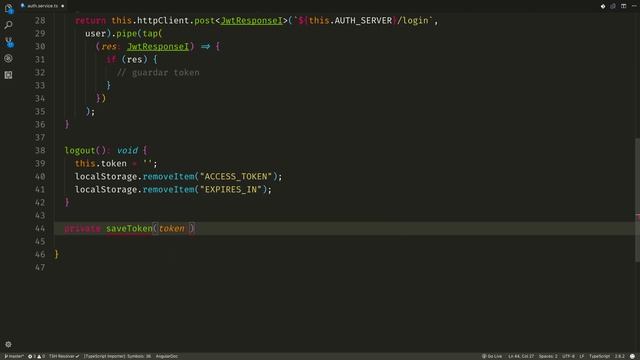Viewport: 640px width, 360px height.
Task: Change file encoding UTF-8
Action: (x=568, y=356)
